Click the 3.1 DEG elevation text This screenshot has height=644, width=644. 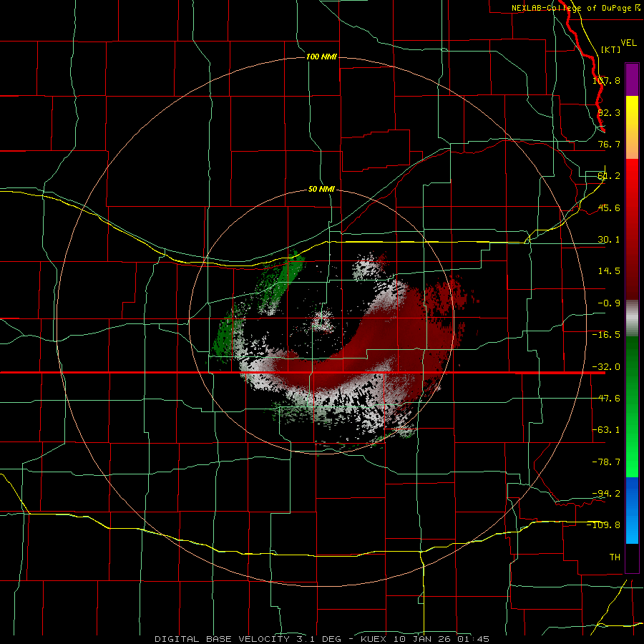[318, 639]
